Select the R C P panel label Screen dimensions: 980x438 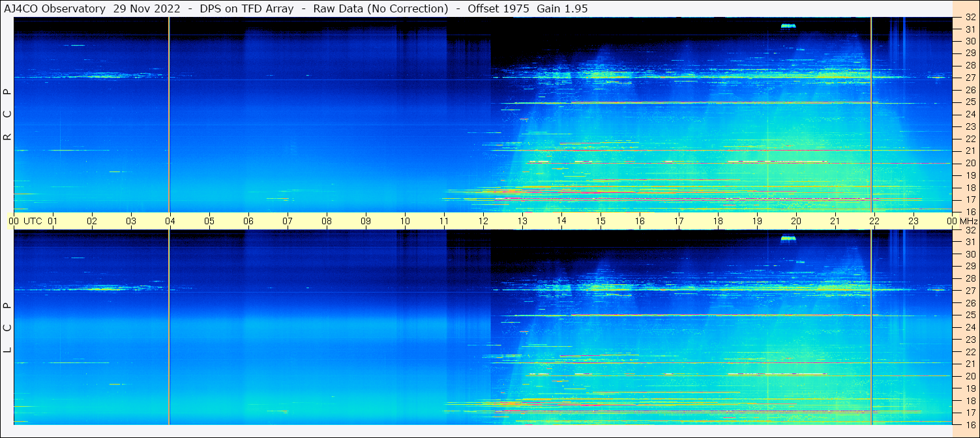point(7,115)
